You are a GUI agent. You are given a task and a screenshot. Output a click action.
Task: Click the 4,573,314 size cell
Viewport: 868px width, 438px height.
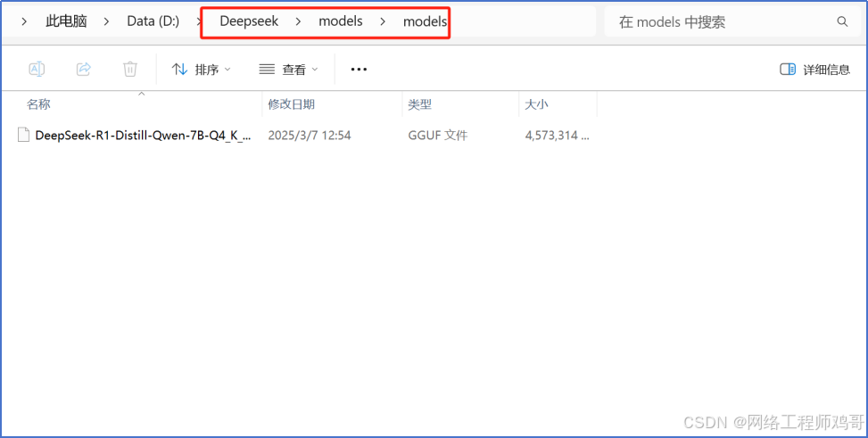557,135
